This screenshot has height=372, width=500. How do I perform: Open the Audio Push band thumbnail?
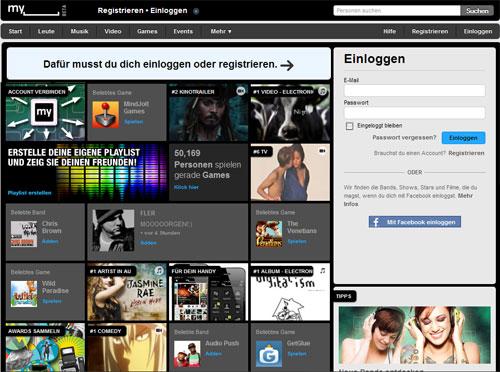pyautogui.click(x=187, y=354)
